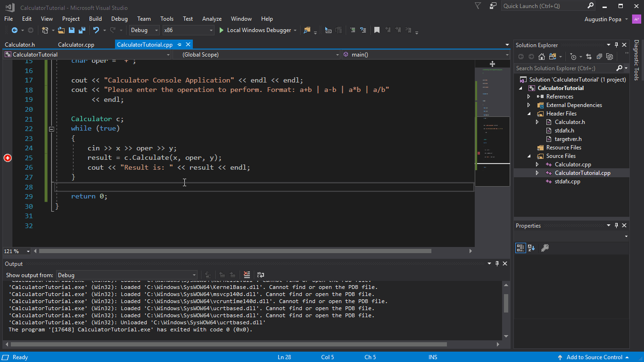Image resolution: width=644 pixels, height=362 pixels.
Task: Click the Save All files icon
Action: (81, 30)
